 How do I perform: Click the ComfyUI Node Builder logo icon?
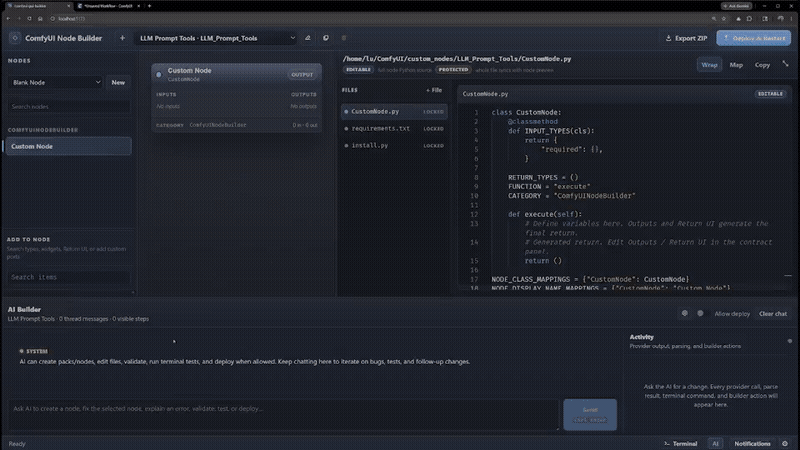15,38
